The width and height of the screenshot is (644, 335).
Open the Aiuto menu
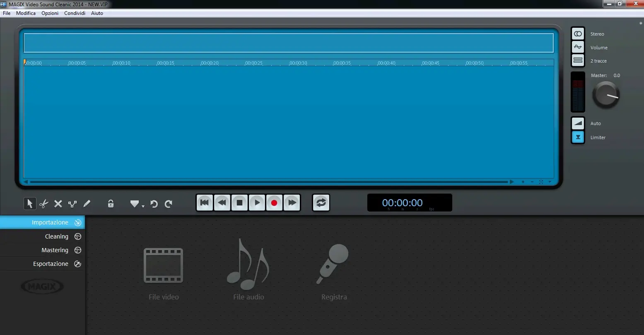97,13
